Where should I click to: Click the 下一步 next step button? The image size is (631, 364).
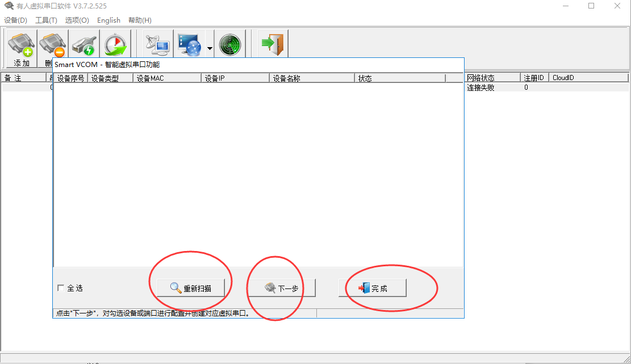point(282,288)
